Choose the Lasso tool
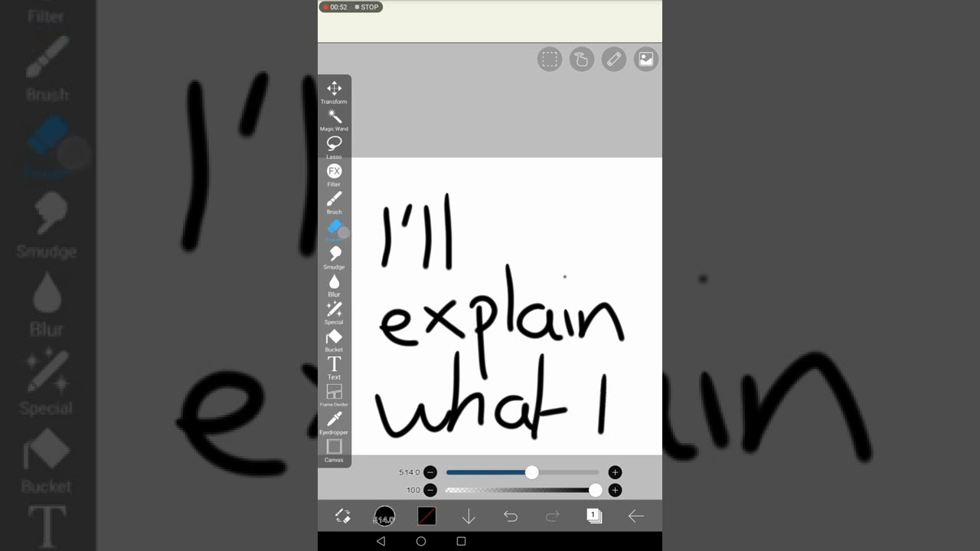 point(334,147)
